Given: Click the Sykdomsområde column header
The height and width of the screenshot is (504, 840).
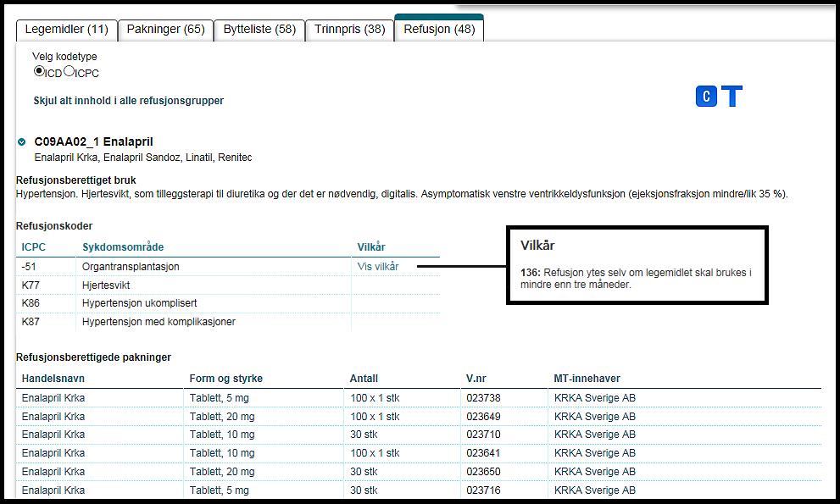Looking at the screenshot, I should click(x=123, y=247).
